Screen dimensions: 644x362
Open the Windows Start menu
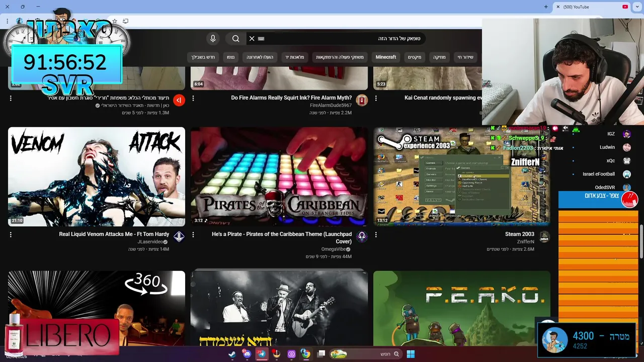[411, 354]
